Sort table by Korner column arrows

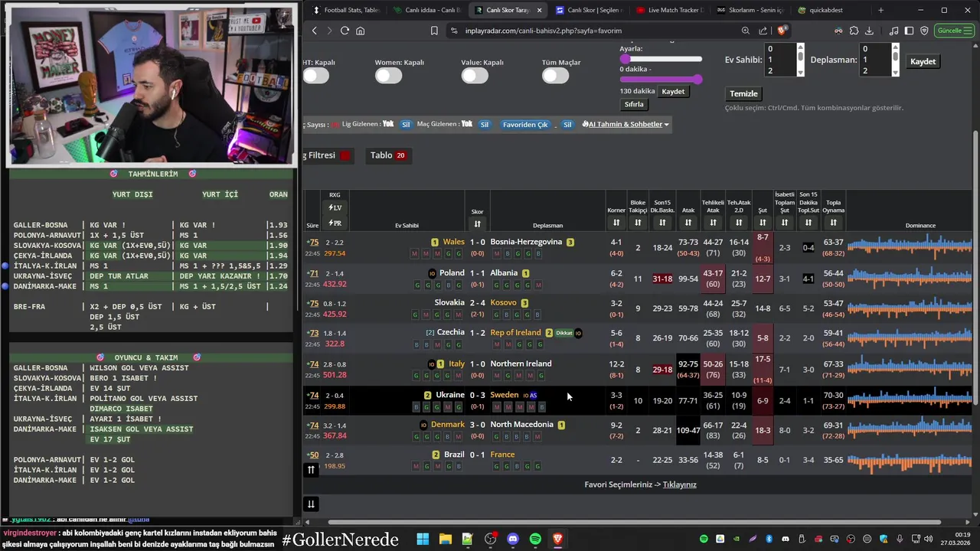point(616,223)
